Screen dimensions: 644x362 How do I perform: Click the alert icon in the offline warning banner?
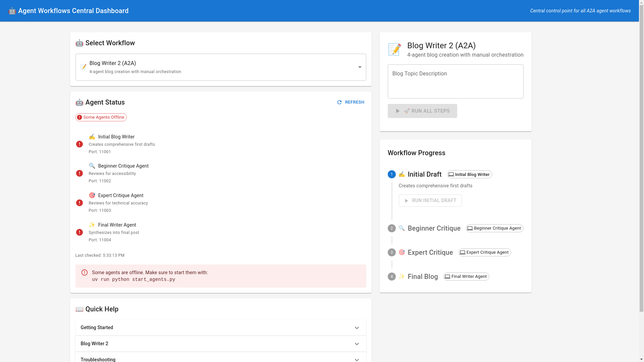tap(85, 273)
